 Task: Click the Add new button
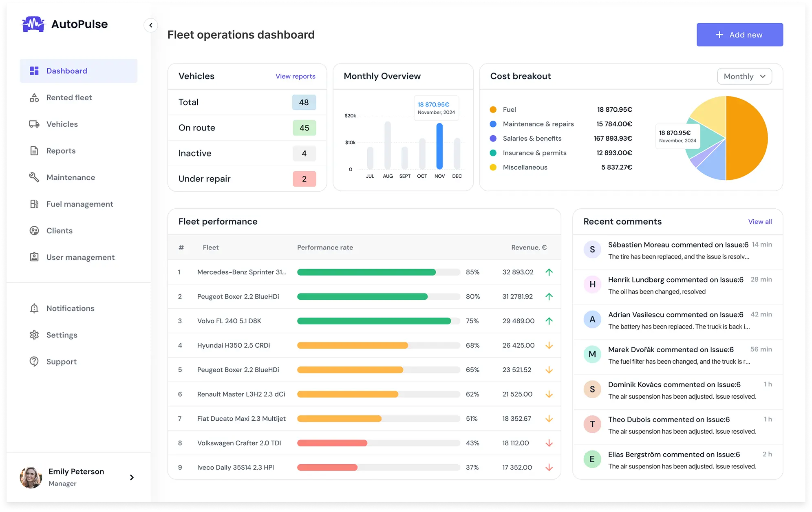coord(739,35)
